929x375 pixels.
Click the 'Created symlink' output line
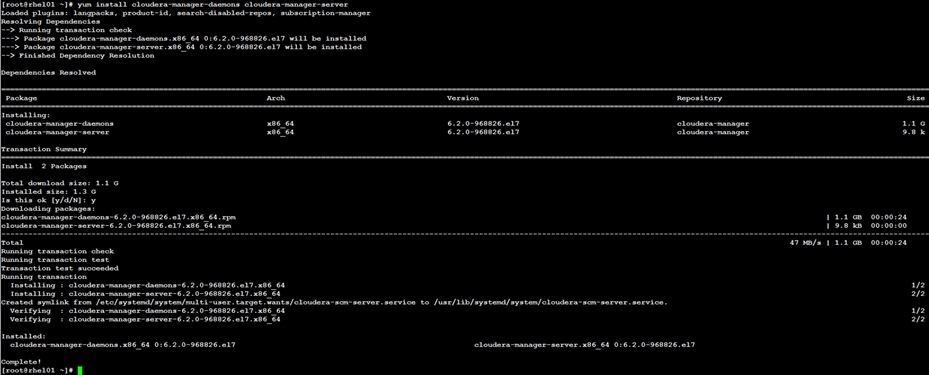click(334, 302)
